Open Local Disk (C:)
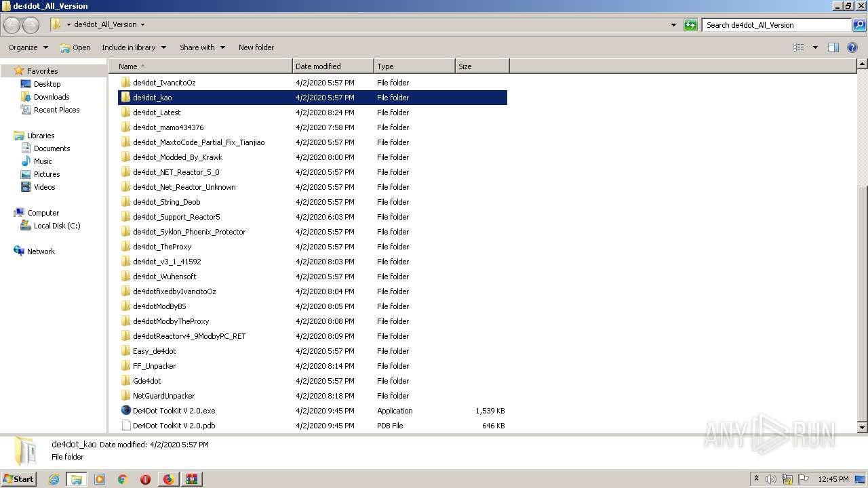 57,226
